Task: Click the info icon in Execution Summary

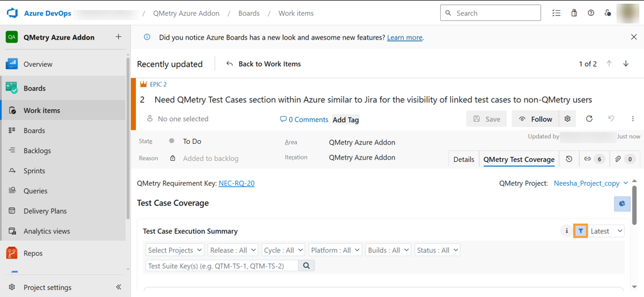Action: click(x=567, y=231)
